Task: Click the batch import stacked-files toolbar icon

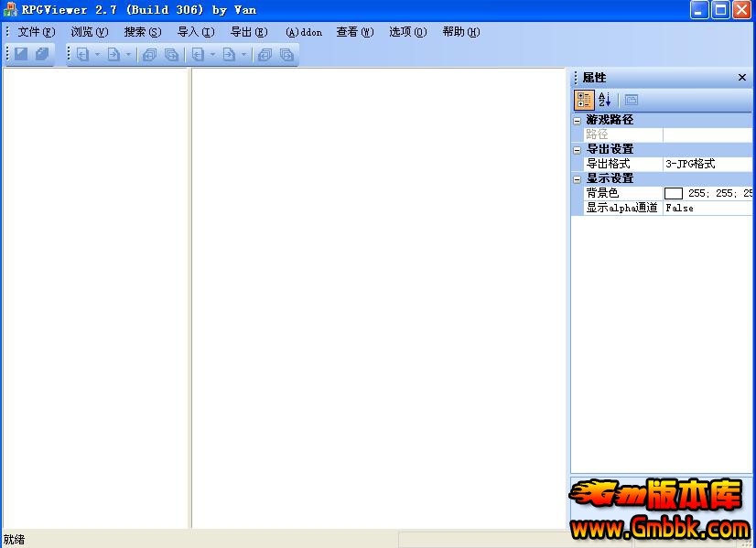Action: point(148,54)
